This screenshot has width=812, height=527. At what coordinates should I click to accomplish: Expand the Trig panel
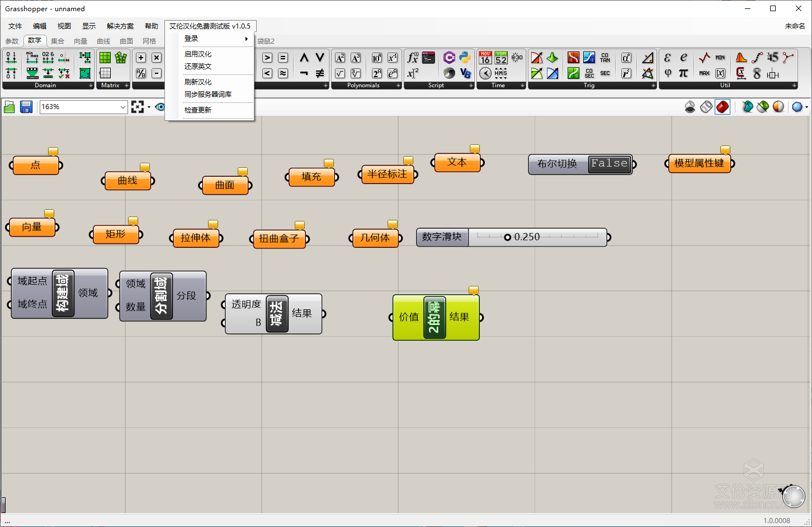click(x=653, y=86)
